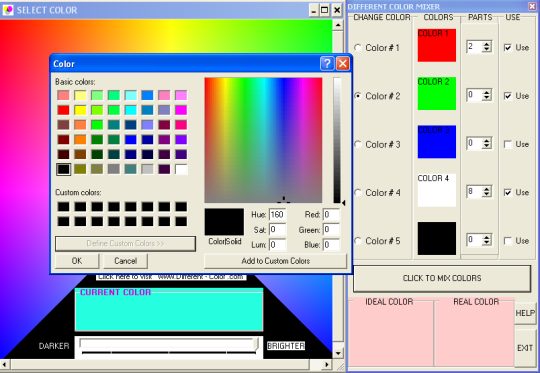The image size is (540, 373).
Task: Adjust the parts spinner arrows for Color 4
Action: [487, 191]
